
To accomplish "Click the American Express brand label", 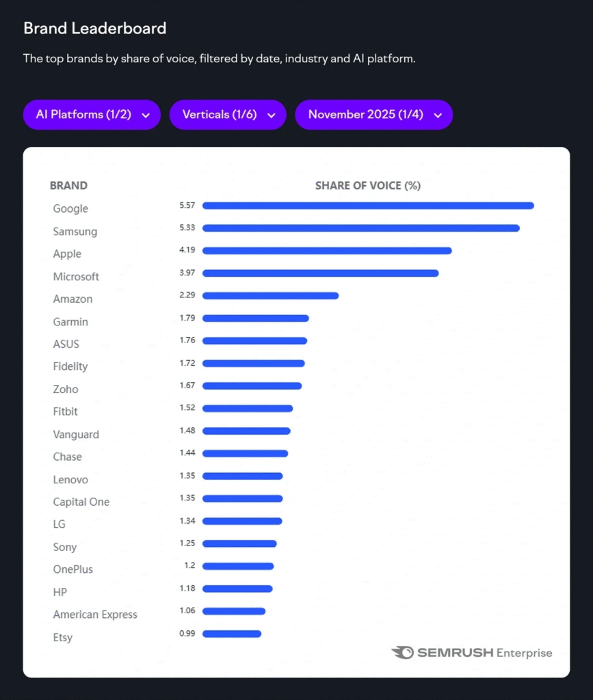I will 95,615.
